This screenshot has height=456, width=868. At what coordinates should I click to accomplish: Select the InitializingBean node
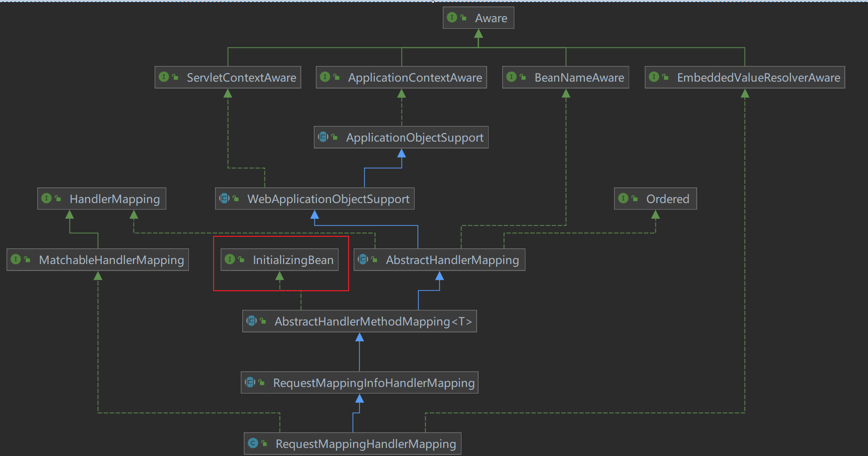(280, 260)
